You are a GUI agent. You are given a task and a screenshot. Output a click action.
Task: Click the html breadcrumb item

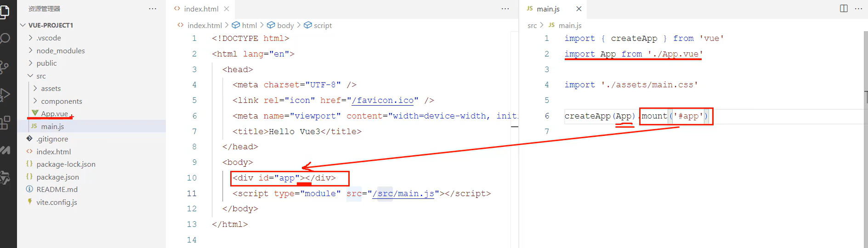[x=244, y=25]
